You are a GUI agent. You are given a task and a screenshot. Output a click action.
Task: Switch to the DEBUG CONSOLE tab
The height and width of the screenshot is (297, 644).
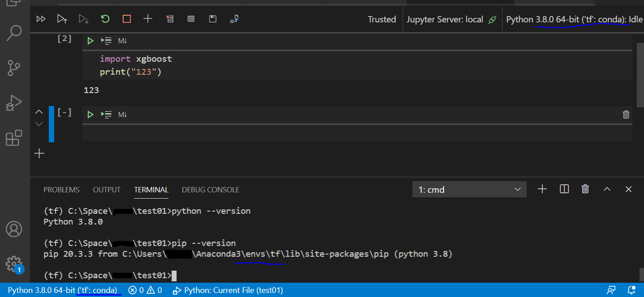210,190
